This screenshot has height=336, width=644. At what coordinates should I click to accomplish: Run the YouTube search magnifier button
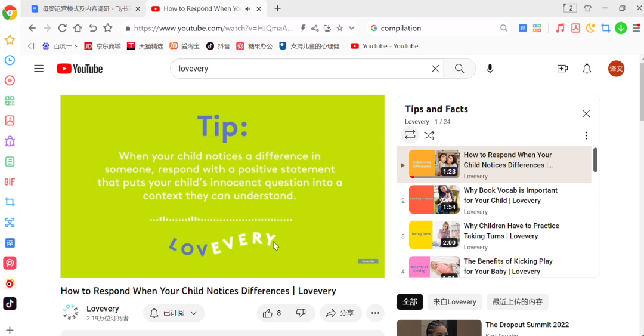click(460, 69)
